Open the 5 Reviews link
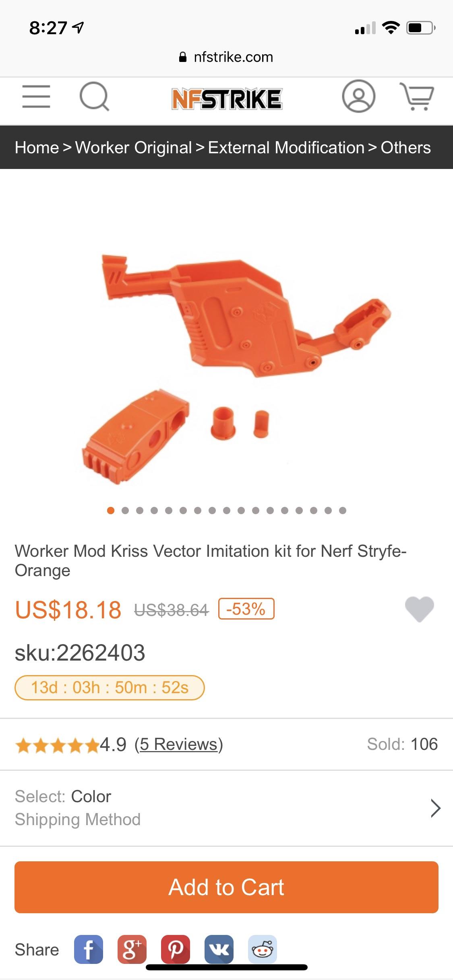 pyautogui.click(x=179, y=744)
